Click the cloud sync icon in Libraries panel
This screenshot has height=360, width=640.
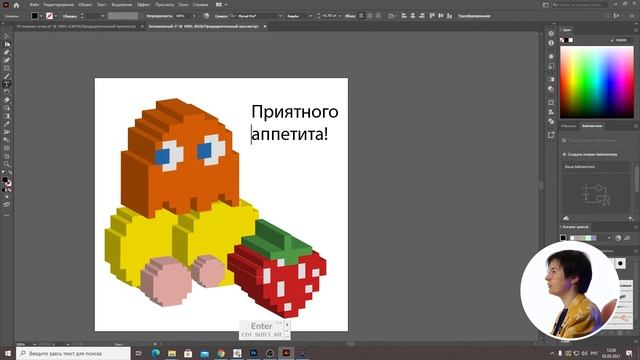566,218
